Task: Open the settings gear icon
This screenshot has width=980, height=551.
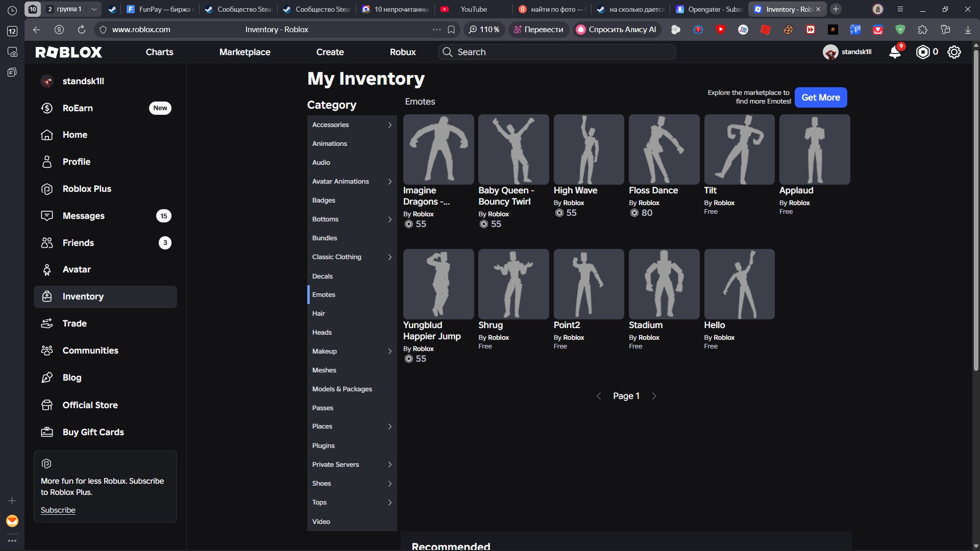Action: point(954,52)
